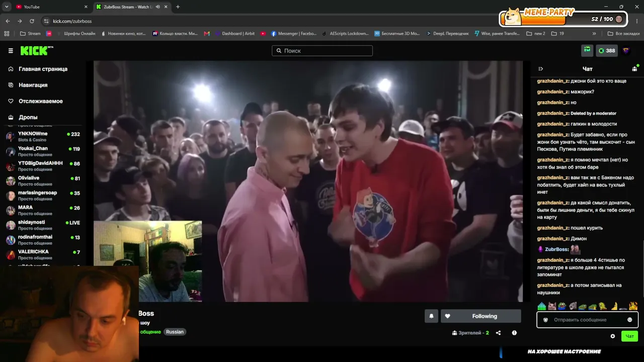Click the Following button
This screenshot has height=362, width=644.
pos(481,316)
